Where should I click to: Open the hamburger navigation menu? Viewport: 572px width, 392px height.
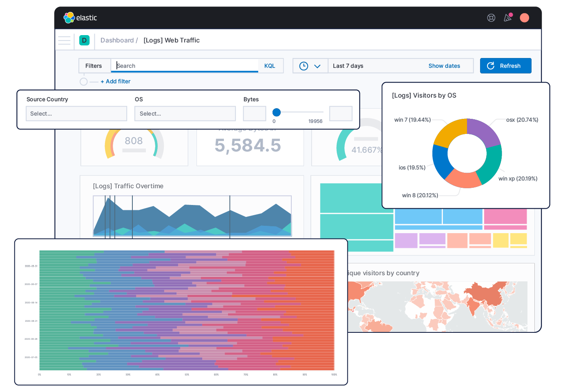tap(64, 40)
